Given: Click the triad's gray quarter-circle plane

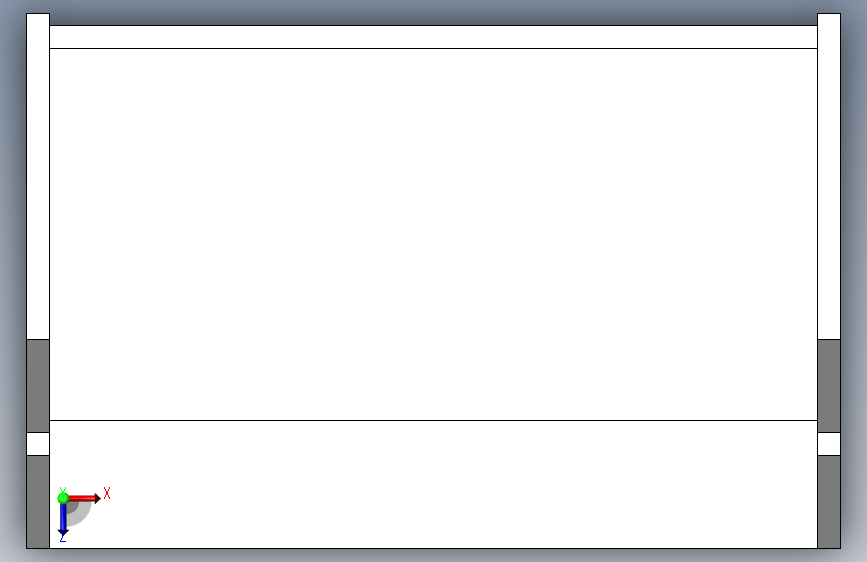Looking at the screenshot, I should tap(79, 512).
